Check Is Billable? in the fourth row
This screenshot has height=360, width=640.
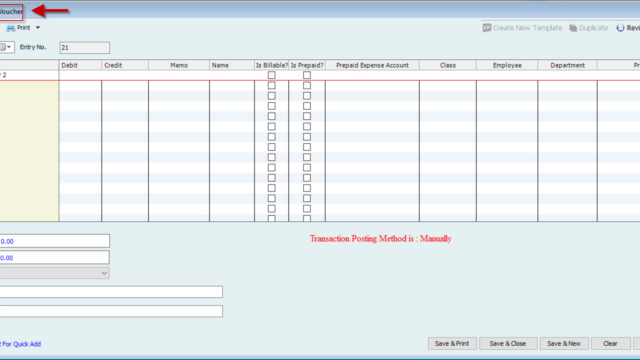tap(271, 106)
